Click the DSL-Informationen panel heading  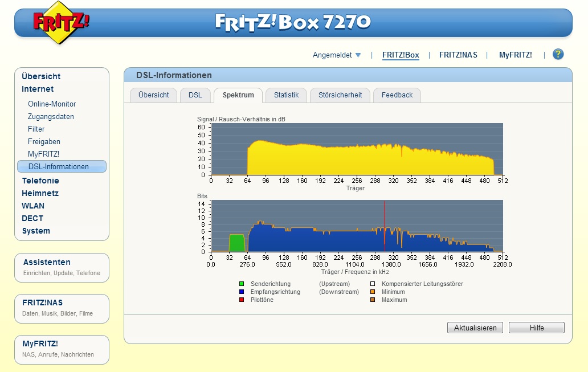pyautogui.click(x=174, y=75)
